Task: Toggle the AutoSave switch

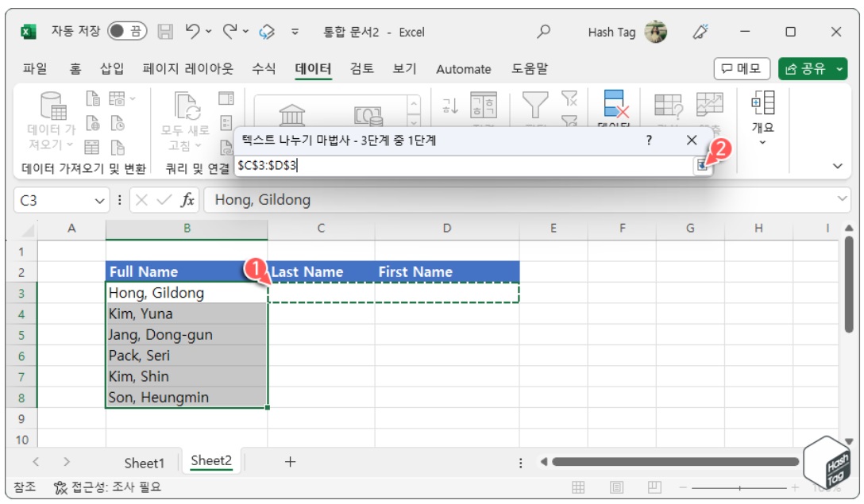Action: pos(127,31)
